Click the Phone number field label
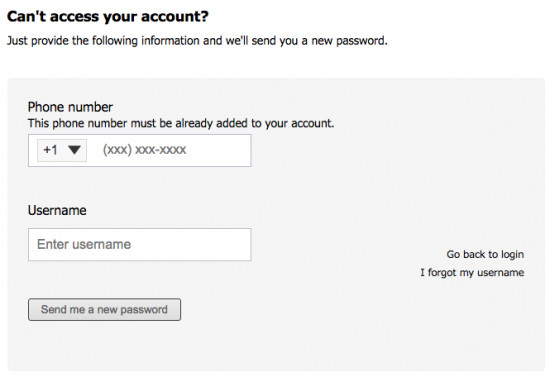550x377 pixels. click(x=70, y=107)
